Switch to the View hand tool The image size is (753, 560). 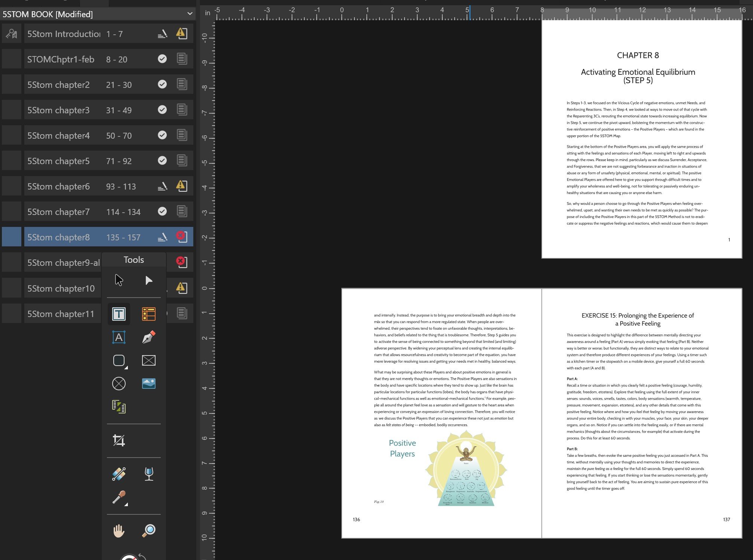point(119,530)
